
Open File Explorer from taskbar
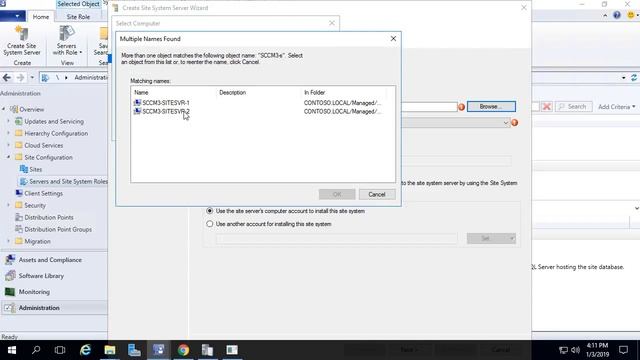[109, 350]
